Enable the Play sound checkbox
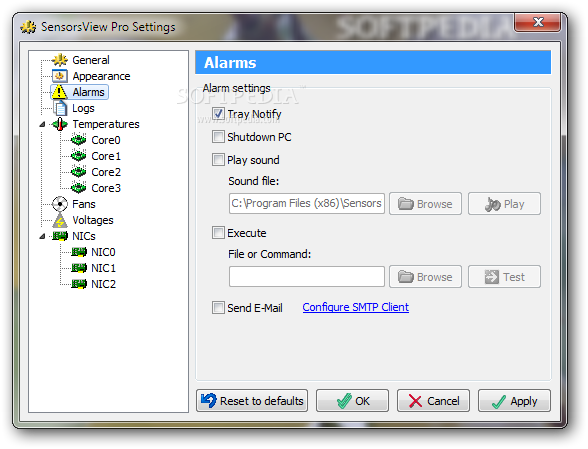Image resolution: width=588 pixels, height=449 pixels. coord(218,159)
